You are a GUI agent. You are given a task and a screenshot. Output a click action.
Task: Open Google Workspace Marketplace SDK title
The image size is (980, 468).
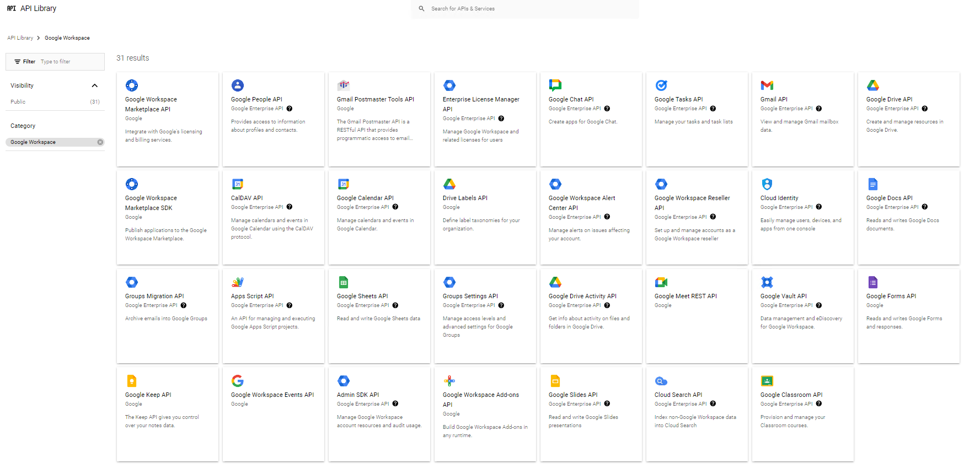coord(151,203)
